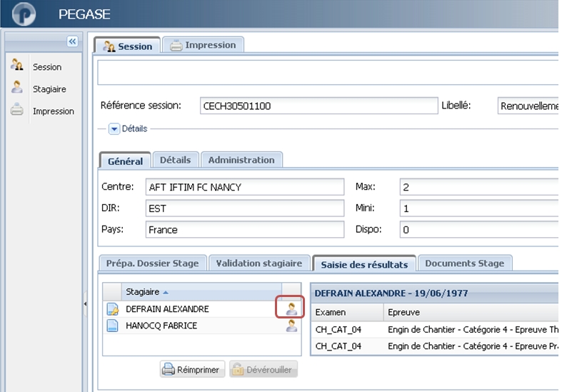562x392 pixels.
Task: Click the Dispo field
Action: click(479, 229)
